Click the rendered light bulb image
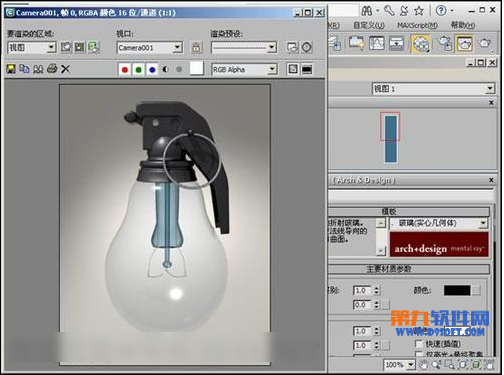The height and width of the screenshot is (375, 504). click(165, 224)
